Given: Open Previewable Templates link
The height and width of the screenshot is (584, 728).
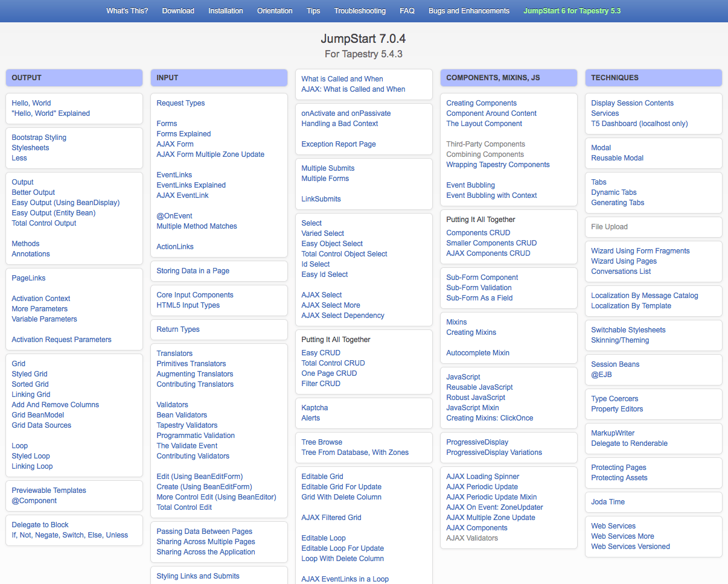Looking at the screenshot, I should coord(49,490).
